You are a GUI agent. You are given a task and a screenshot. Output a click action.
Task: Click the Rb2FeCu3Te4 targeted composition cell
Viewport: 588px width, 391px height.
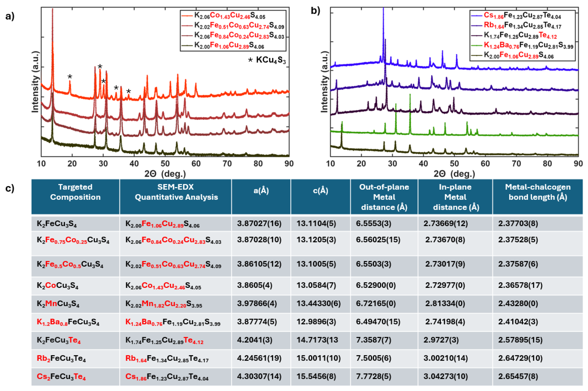click(61, 359)
